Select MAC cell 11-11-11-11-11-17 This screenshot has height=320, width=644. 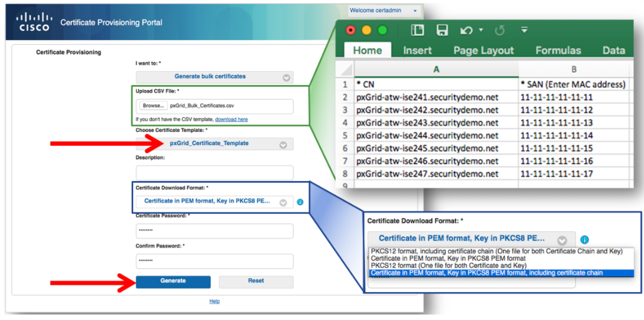(x=573, y=174)
